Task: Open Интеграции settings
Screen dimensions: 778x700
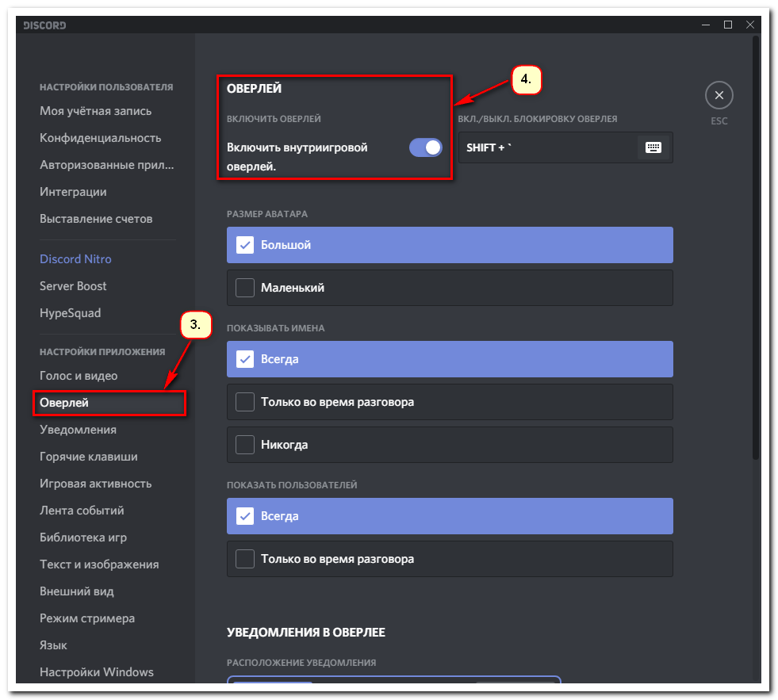Action: [73, 192]
